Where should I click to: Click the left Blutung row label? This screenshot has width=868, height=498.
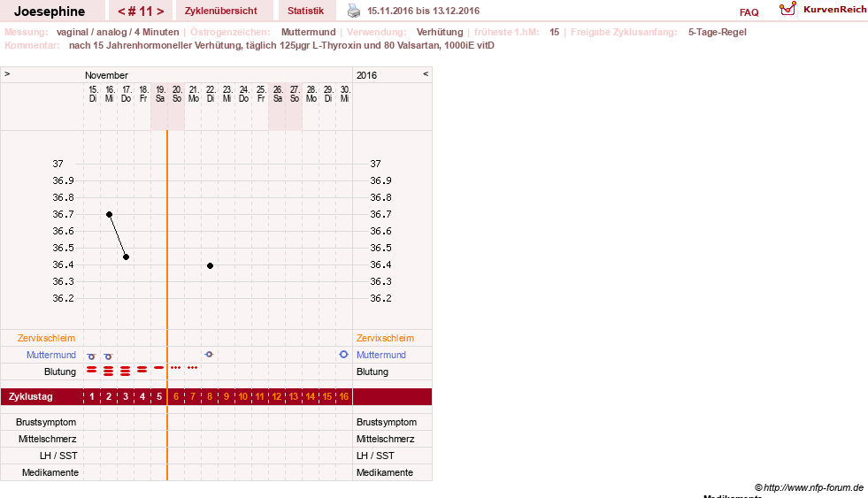point(60,372)
